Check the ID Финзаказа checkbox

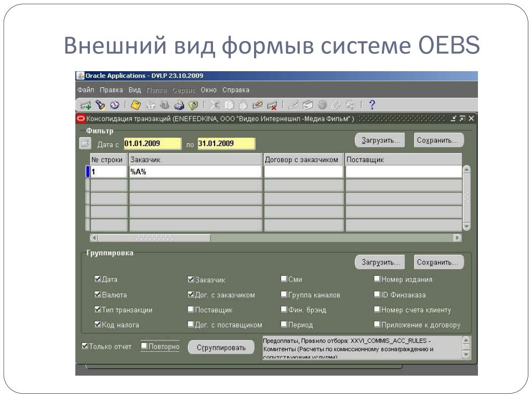click(x=377, y=294)
